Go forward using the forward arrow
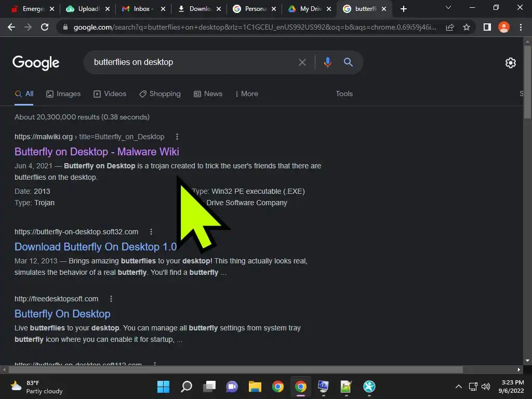 tap(28, 27)
